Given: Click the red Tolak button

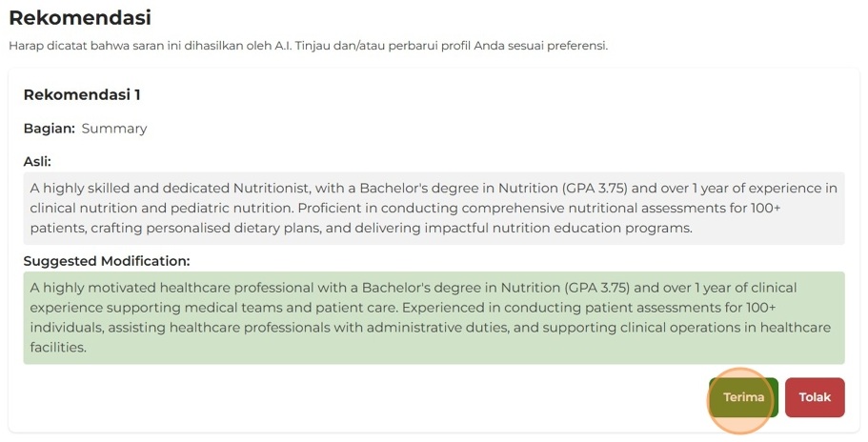Looking at the screenshot, I should (815, 397).
